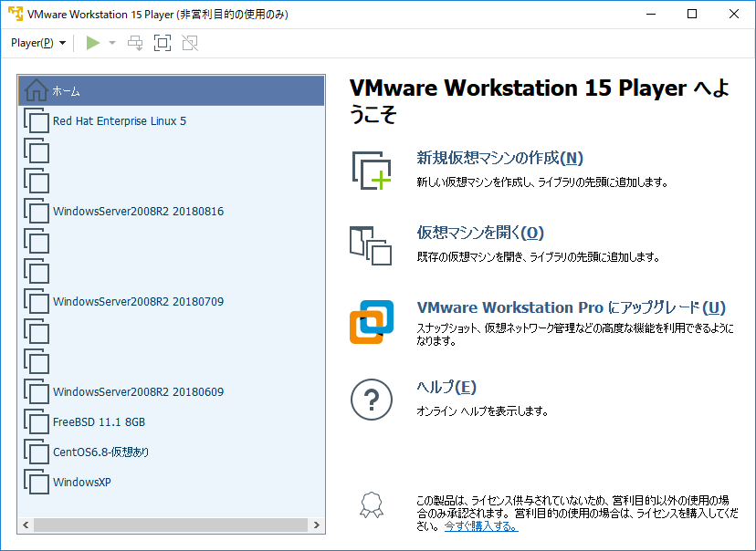Select Red Hat Enterprise Linux 5 VM
This screenshot has width=756, height=551.
tap(171, 121)
